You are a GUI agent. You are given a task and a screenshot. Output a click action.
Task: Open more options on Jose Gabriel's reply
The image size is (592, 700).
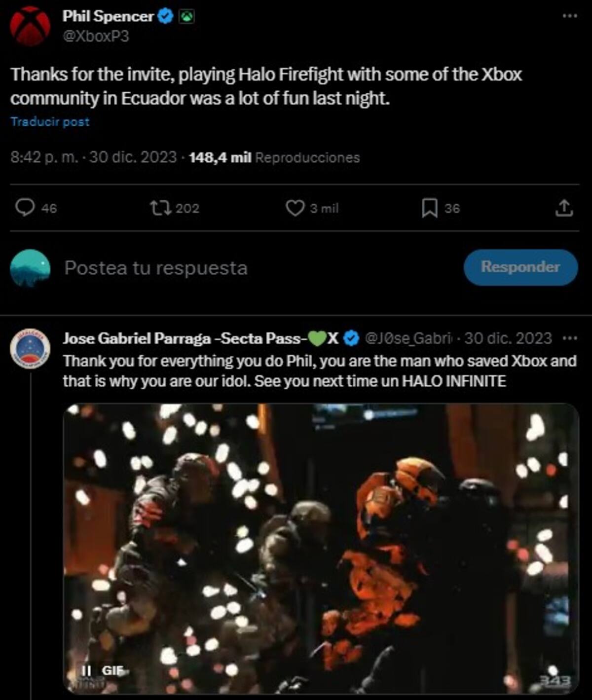pos(570,338)
